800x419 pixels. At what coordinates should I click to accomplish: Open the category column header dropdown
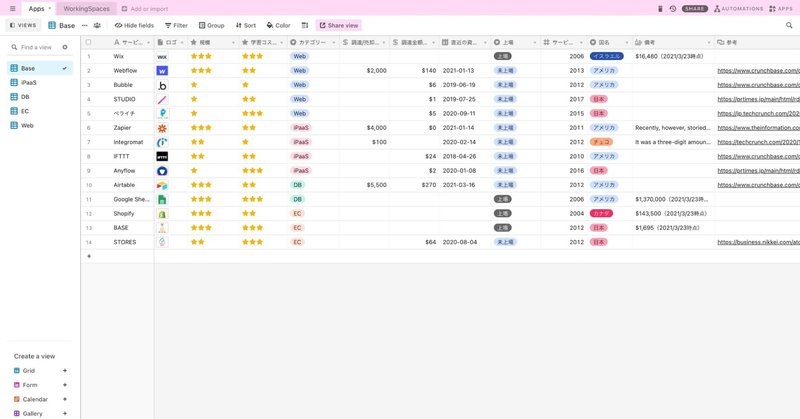point(334,42)
